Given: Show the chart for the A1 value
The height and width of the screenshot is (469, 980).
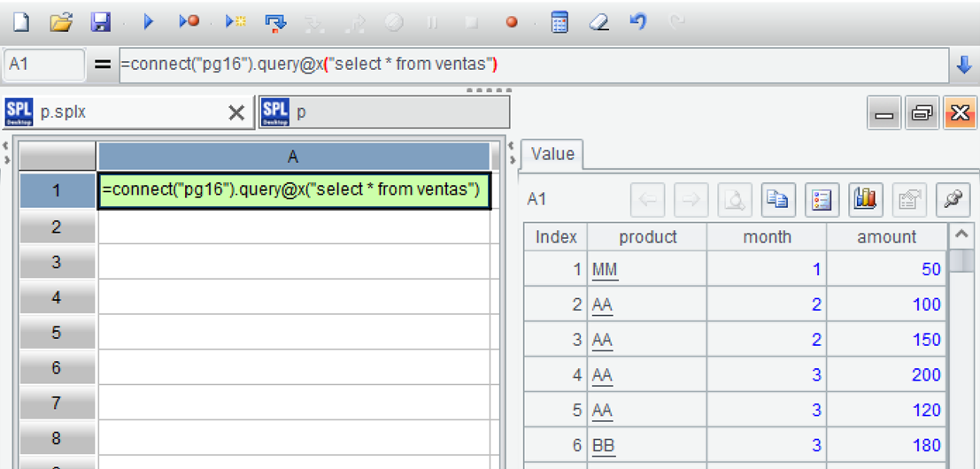Looking at the screenshot, I should [863, 200].
